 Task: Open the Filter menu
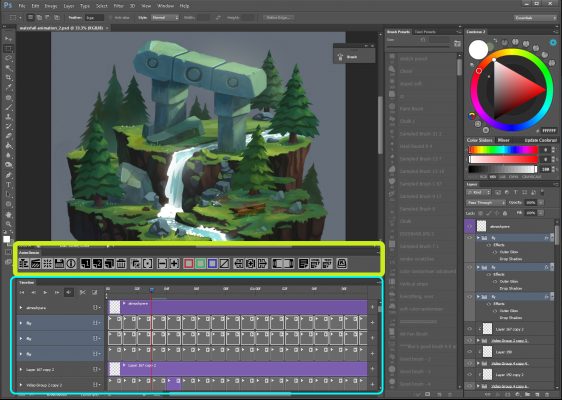[x=118, y=6]
